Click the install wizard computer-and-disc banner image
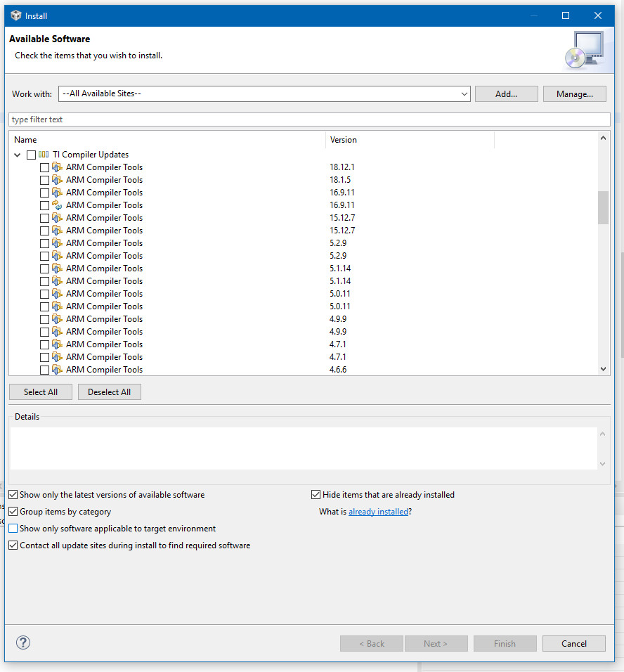This screenshot has width=624, height=672. tap(585, 50)
